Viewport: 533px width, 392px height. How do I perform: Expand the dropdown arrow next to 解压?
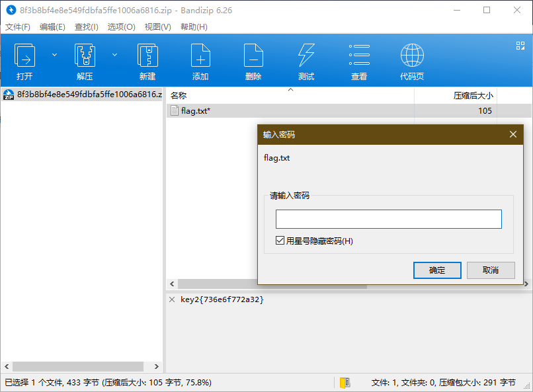pos(115,55)
